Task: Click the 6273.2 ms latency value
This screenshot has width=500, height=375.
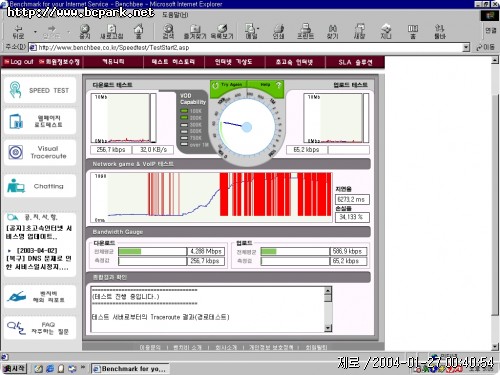Action: pyautogui.click(x=352, y=199)
